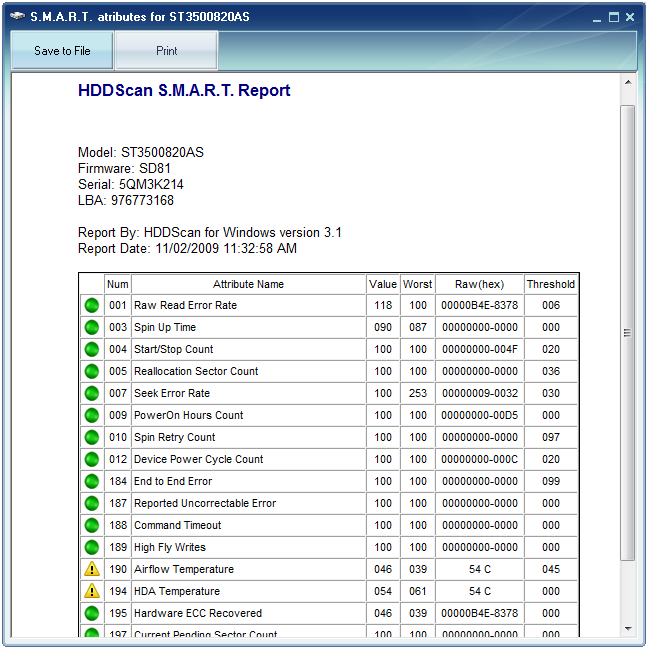Click the Value column header
Screen dimensions: 648x649
[383, 284]
